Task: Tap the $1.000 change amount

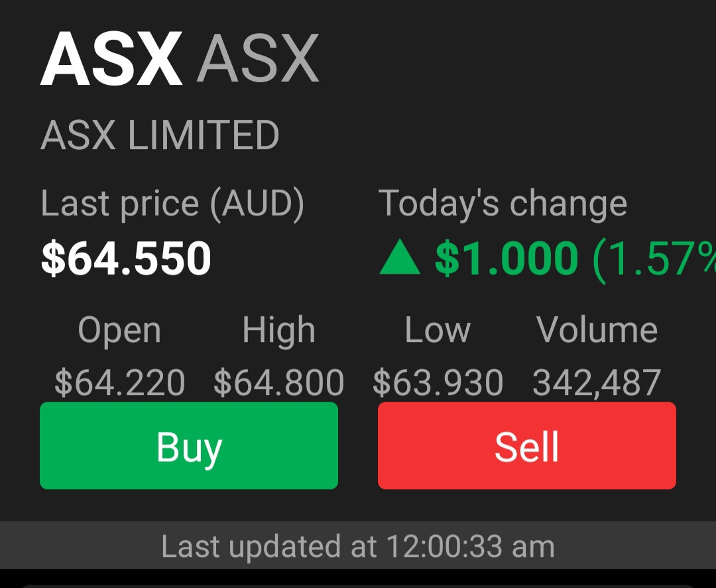Action: [x=507, y=259]
